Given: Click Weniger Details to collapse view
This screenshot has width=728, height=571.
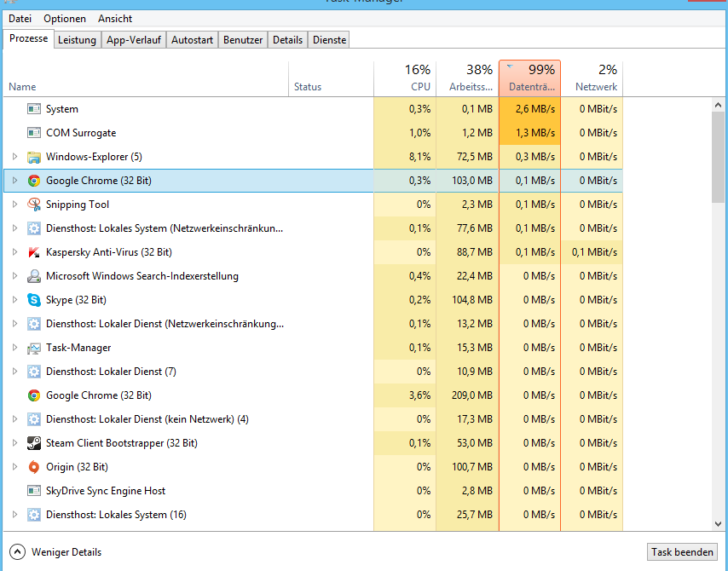Looking at the screenshot, I should [55, 552].
